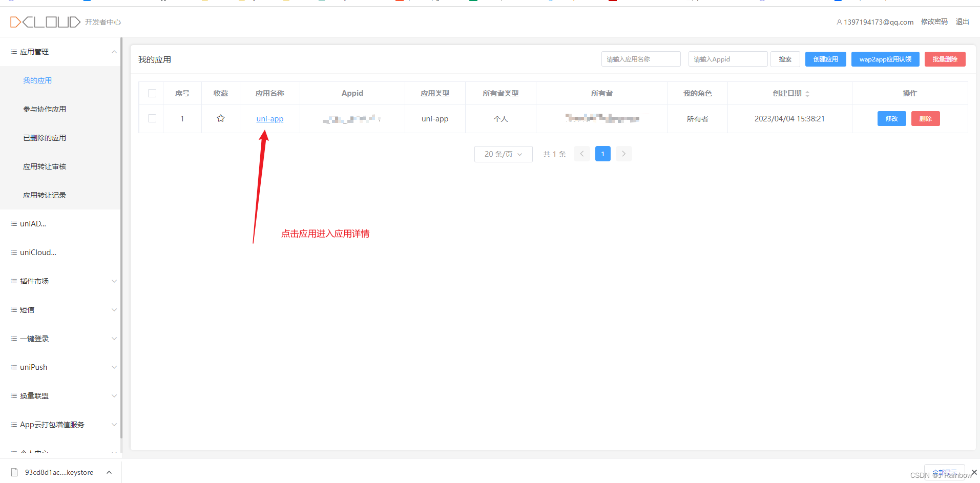Image resolution: width=980 pixels, height=483 pixels.
Task: Click the 搜索 search button
Action: coord(785,59)
